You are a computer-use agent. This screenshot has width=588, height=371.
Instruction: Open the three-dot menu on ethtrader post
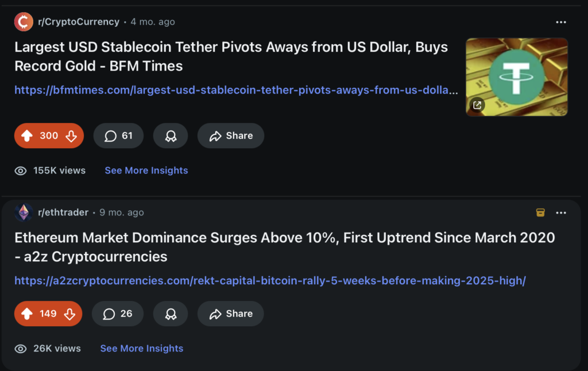(561, 212)
